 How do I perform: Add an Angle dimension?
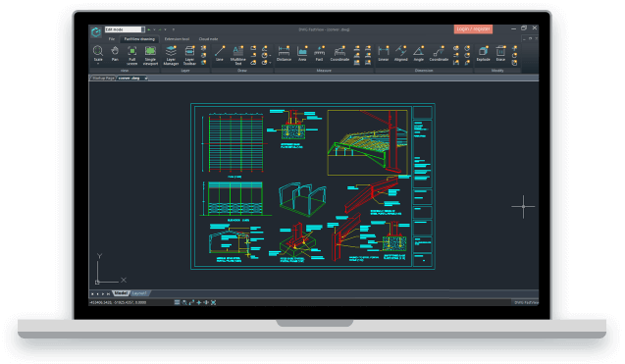point(419,54)
